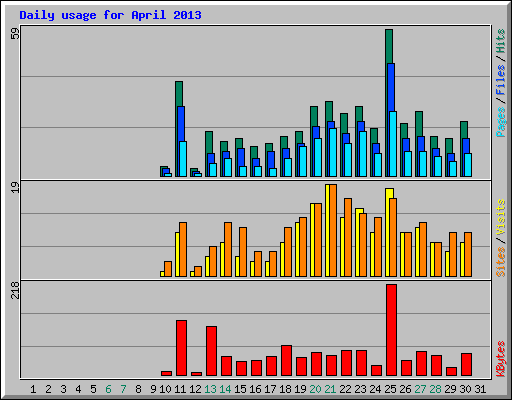This screenshot has height=400, width=512.
Task: Click the Files legend label
Action: (500, 80)
